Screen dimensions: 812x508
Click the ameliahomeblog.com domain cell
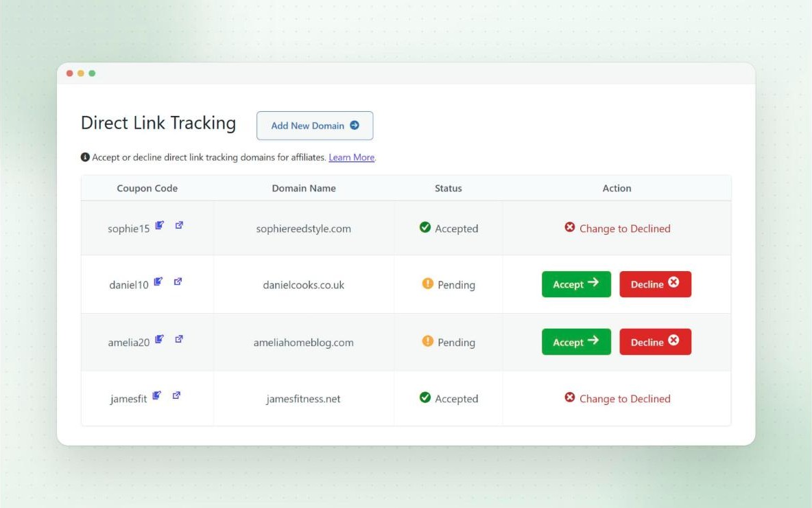point(303,342)
